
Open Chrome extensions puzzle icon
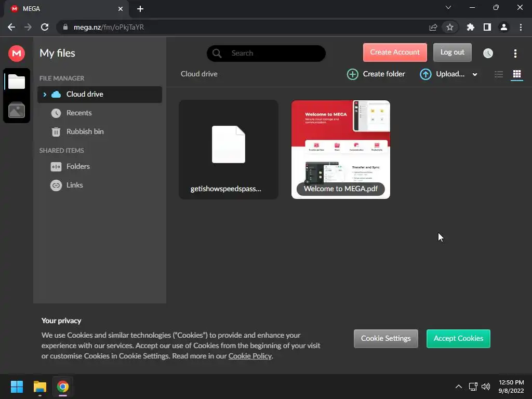470,27
